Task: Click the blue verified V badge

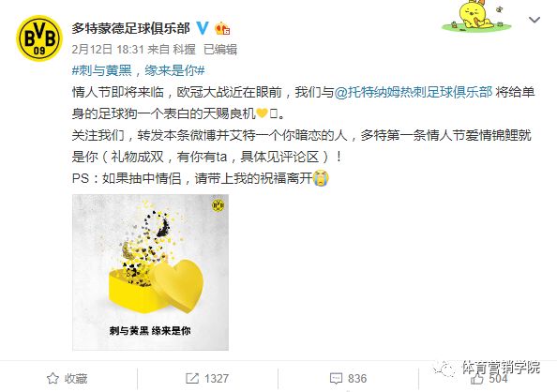Action: pos(203,28)
